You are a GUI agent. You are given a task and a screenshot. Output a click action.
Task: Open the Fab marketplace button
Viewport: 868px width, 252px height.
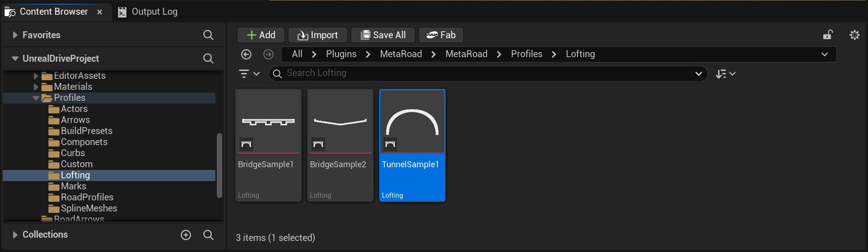441,35
